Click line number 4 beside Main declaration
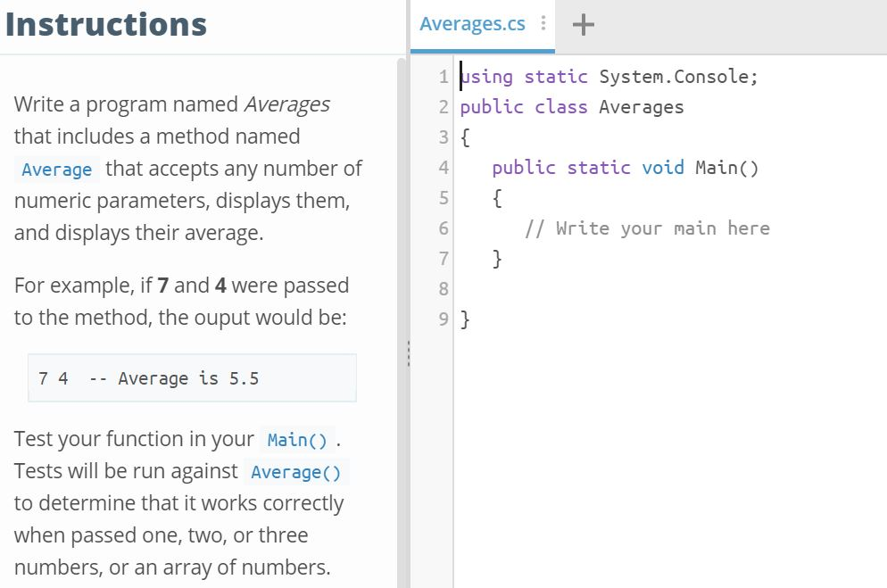Screen dimensions: 887x588 pyautogui.click(x=443, y=168)
